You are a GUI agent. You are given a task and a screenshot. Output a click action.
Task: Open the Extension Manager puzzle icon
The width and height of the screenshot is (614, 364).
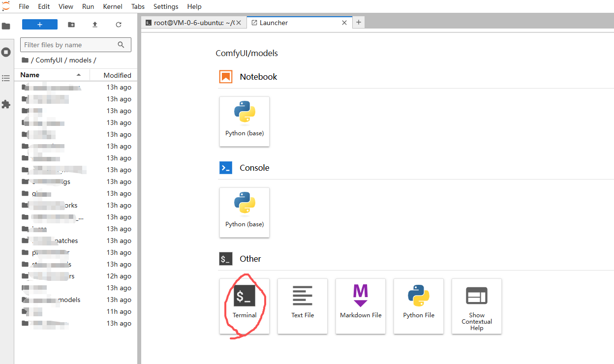[x=6, y=104]
